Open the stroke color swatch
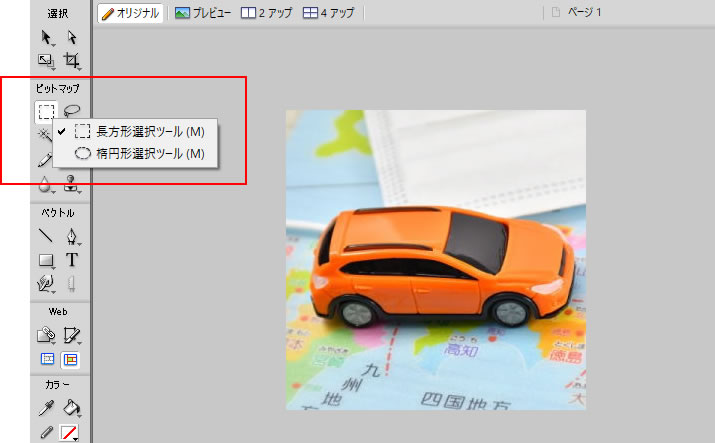This screenshot has width=715, height=443. (x=69, y=432)
